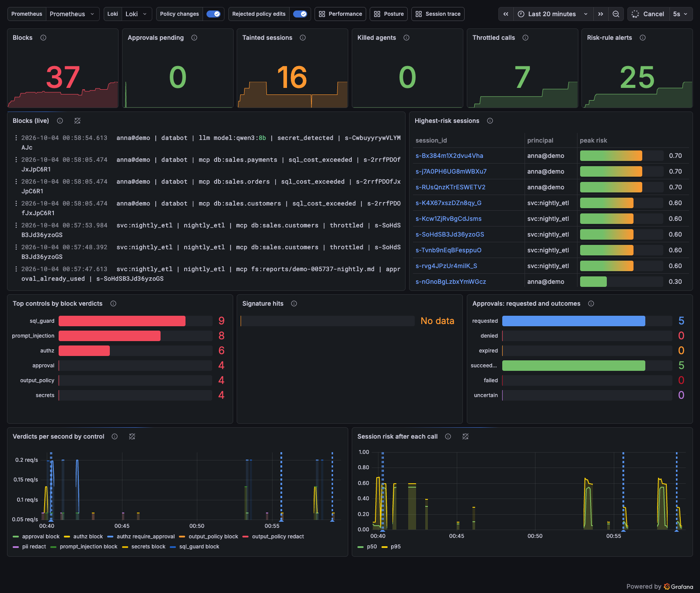Viewport: 700px width, 593px height.
Task: Sort table by peak risk column header
Action: 593,140
